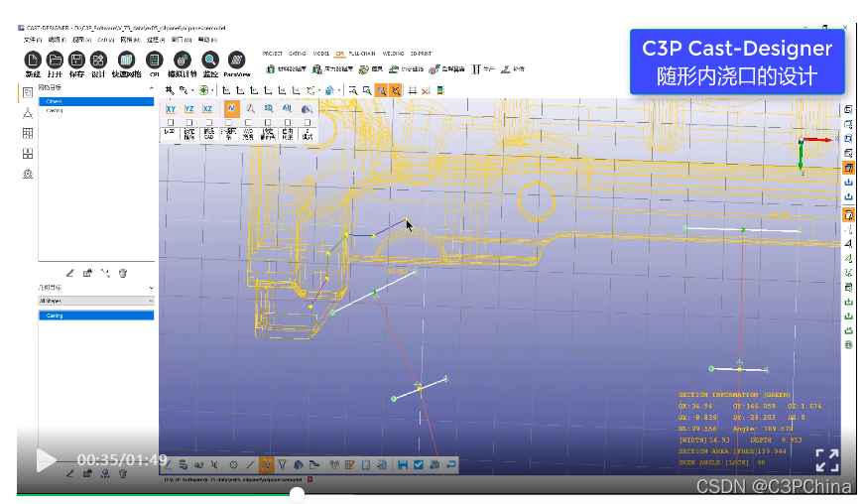Open the 文件 (File) menu
The image size is (867, 504).
coord(32,40)
